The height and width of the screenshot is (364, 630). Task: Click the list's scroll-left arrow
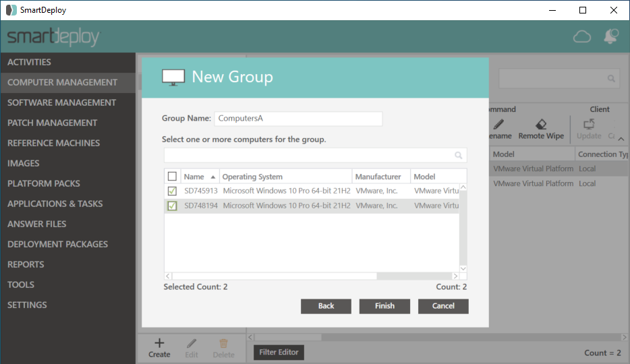(168, 276)
